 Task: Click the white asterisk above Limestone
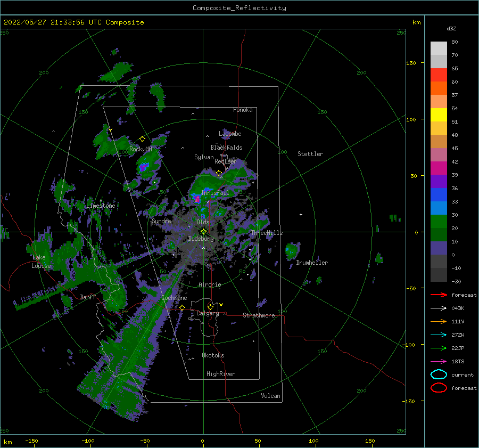tap(101, 201)
